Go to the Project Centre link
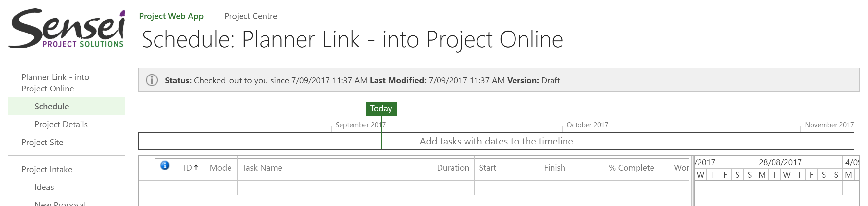This screenshot has height=206, width=868. coord(251,16)
